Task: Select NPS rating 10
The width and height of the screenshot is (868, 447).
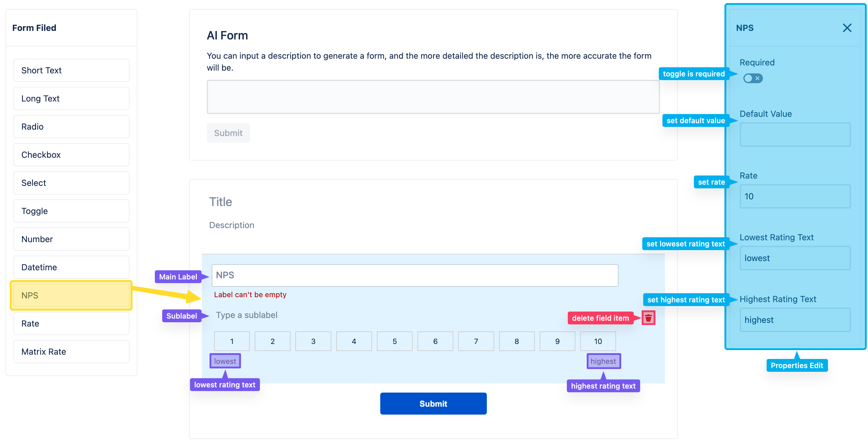Action: tap(598, 341)
